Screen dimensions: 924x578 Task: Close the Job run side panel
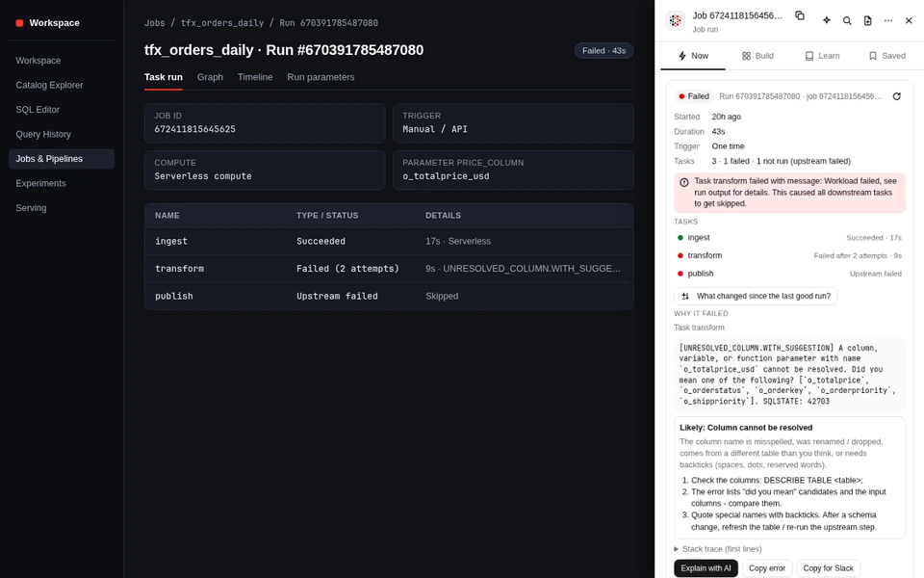[909, 20]
